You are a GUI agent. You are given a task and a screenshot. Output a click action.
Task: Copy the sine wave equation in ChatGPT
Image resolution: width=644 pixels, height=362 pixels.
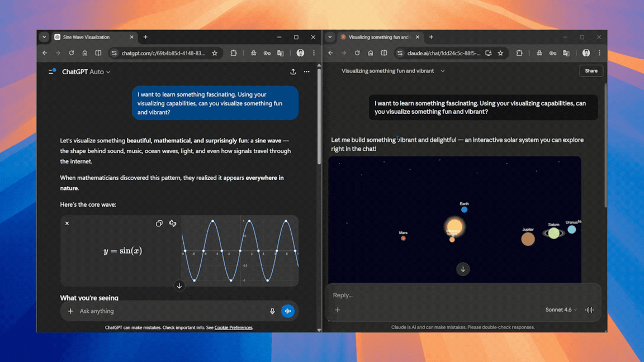tap(159, 223)
